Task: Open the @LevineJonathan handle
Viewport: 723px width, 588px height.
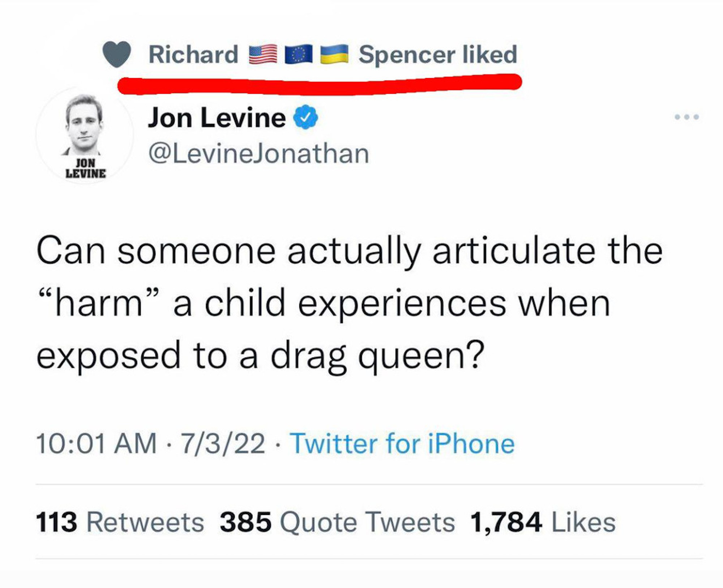Action: click(258, 154)
